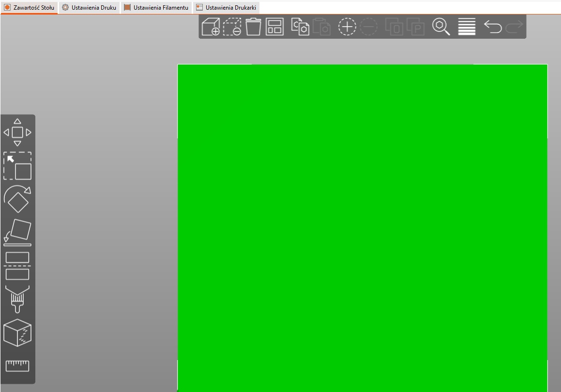Click the Remove model dashed-cube icon
This screenshot has width=561, height=392.
232,27
